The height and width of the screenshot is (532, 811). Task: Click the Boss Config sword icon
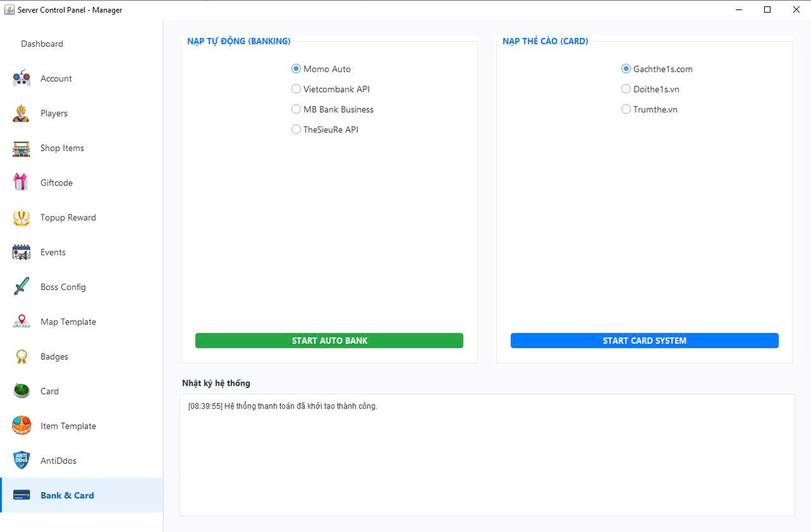(22, 287)
